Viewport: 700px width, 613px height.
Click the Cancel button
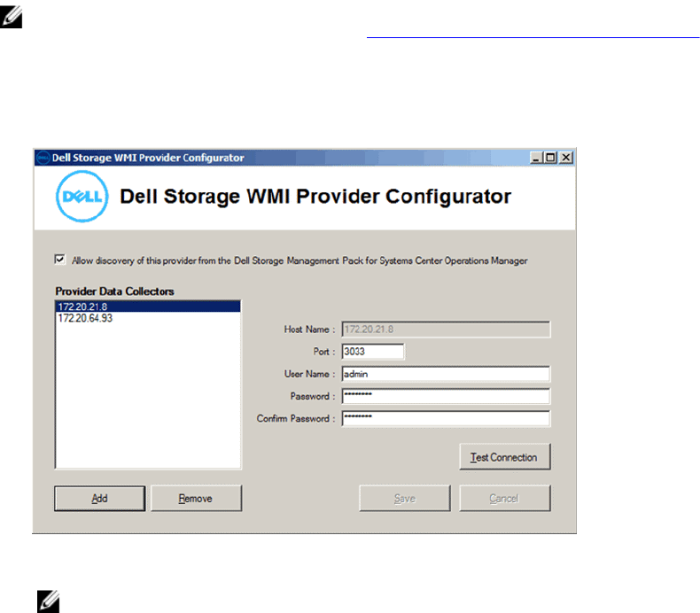(x=505, y=498)
